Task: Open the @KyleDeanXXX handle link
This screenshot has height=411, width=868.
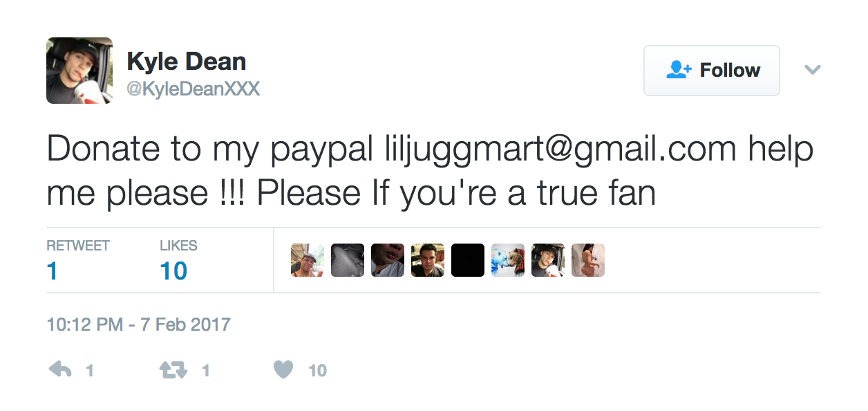Action: point(194,89)
